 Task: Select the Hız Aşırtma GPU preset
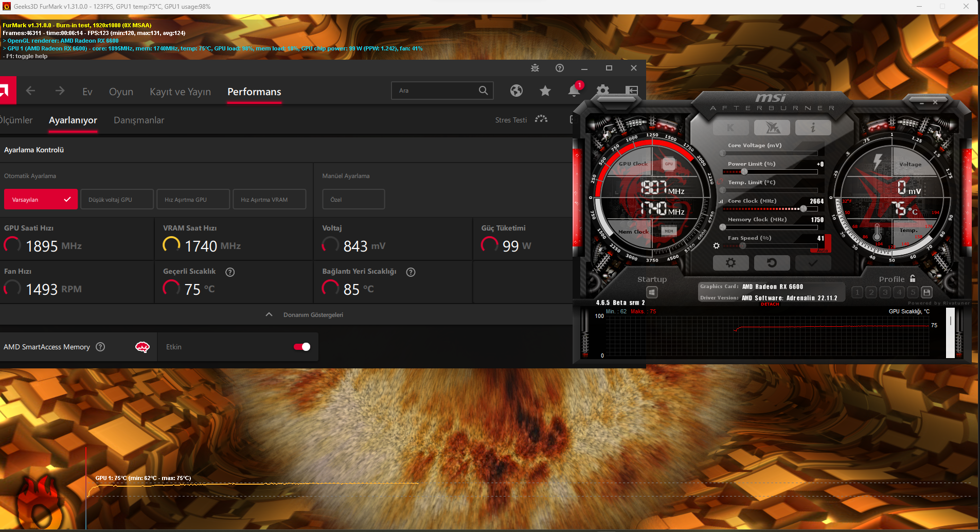point(193,199)
